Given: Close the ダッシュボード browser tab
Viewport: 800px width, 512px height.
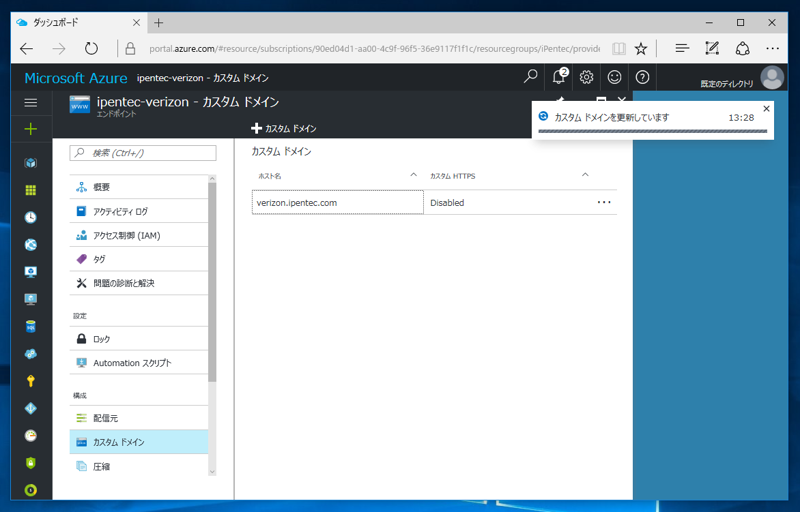Looking at the screenshot, I should click(136, 22).
